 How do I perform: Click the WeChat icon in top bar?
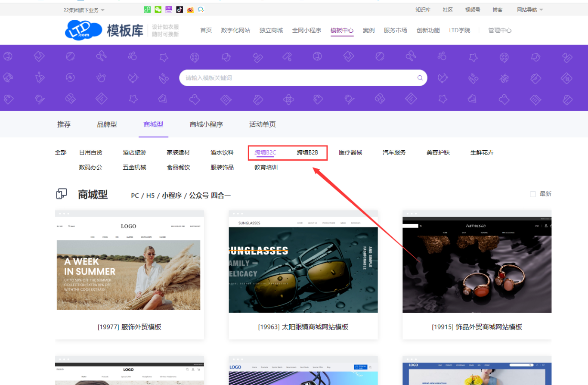(x=158, y=9)
